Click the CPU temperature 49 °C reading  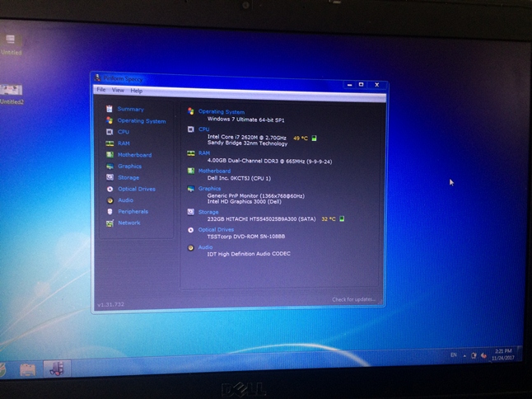(301, 138)
